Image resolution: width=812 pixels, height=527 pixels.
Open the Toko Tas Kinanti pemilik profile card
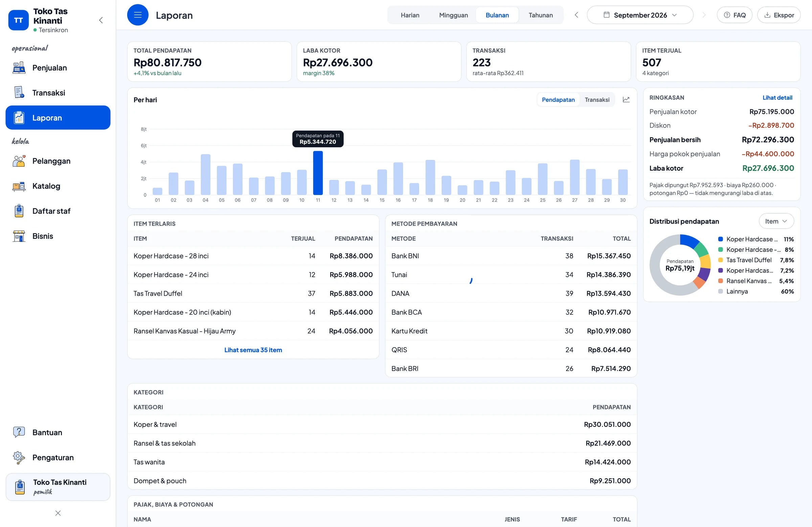(x=58, y=487)
